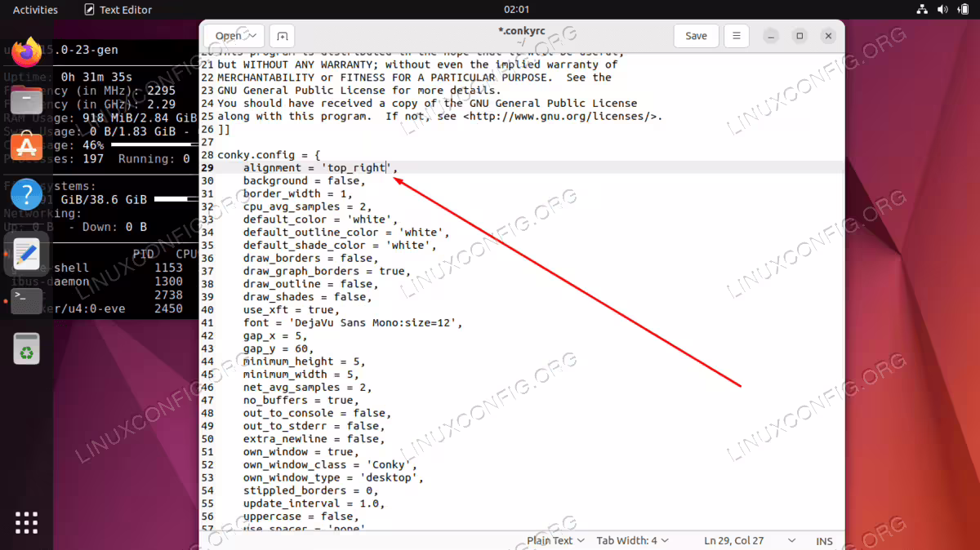The width and height of the screenshot is (980, 550).
Task: Toggle INS insert mode indicator
Action: click(x=824, y=540)
